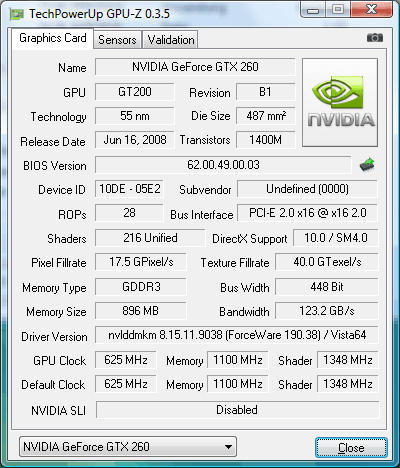The image size is (400, 468).
Task: Click the "Default Clock" label
Action: tap(53, 385)
